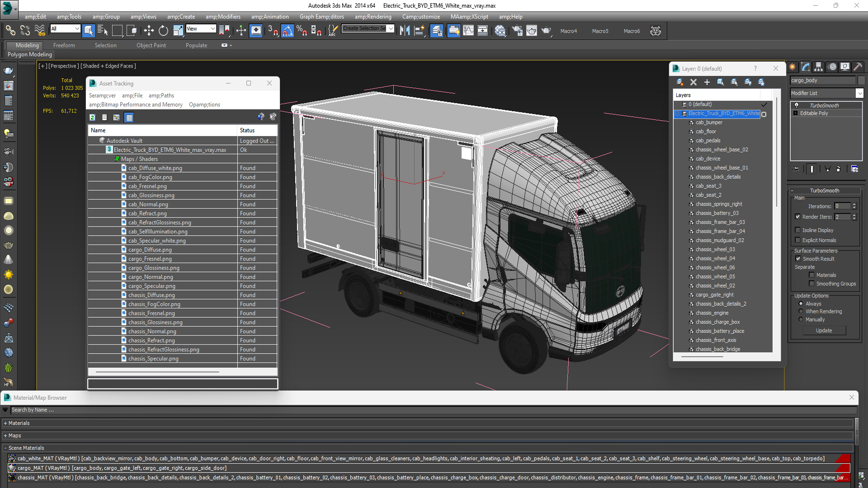The image size is (868, 488).
Task: Open the Create command panel tab
Action: [793, 67]
